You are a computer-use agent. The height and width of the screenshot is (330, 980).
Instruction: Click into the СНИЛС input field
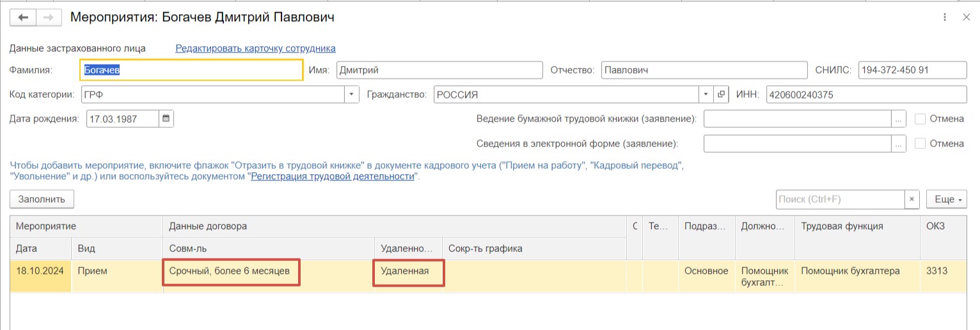912,70
